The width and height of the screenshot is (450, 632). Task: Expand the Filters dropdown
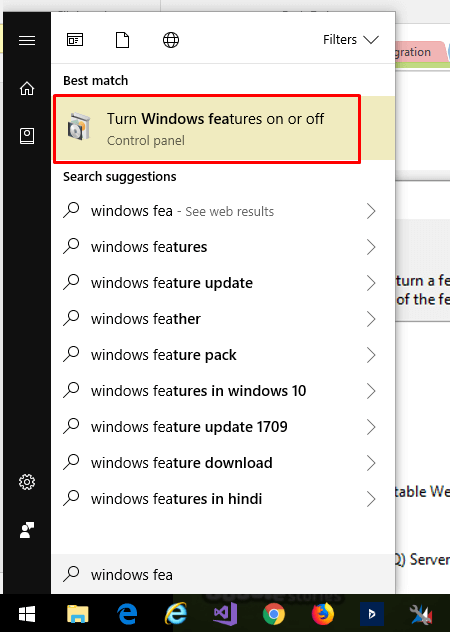(351, 40)
